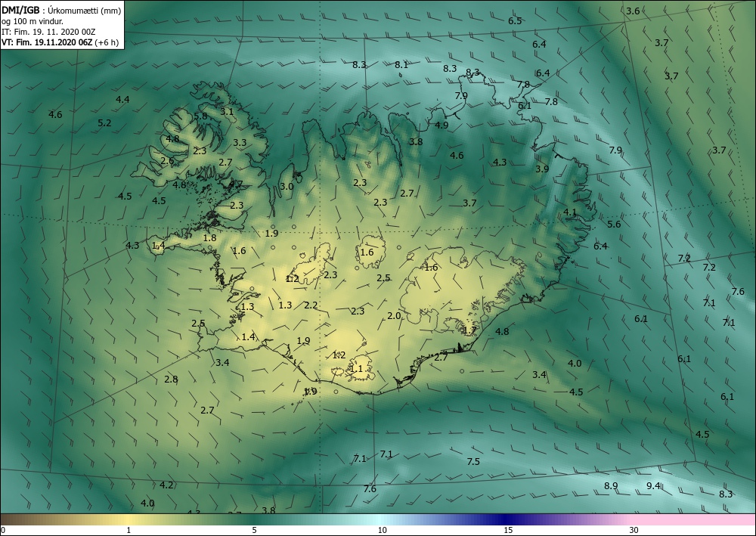756x536 pixels.
Task: Click the 9.4 value in the bottom right
Action: click(x=653, y=486)
